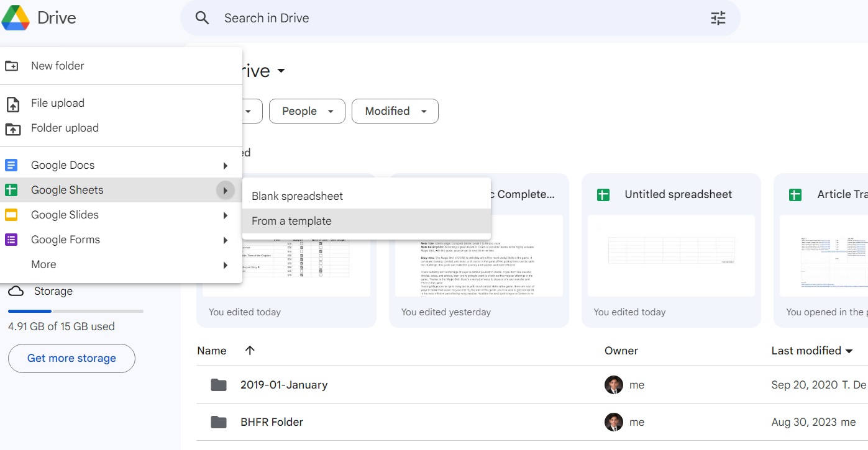Click Sep 20, 2020 modified date
The width and height of the screenshot is (868, 450).
(x=805, y=385)
